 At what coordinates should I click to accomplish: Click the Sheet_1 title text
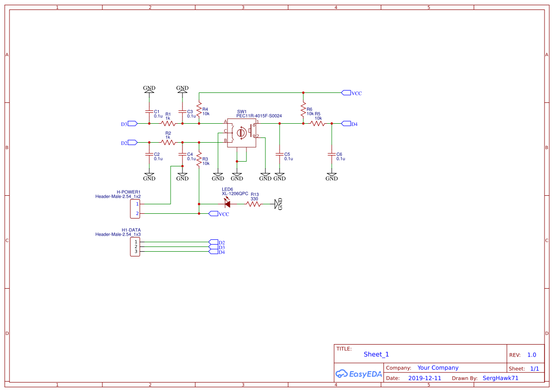(x=376, y=354)
